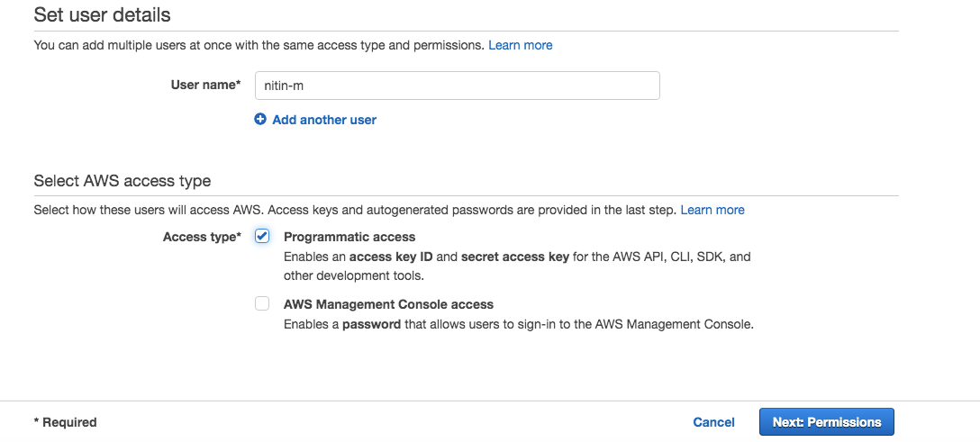Click the * Required footnote text

(x=65, y=422)
